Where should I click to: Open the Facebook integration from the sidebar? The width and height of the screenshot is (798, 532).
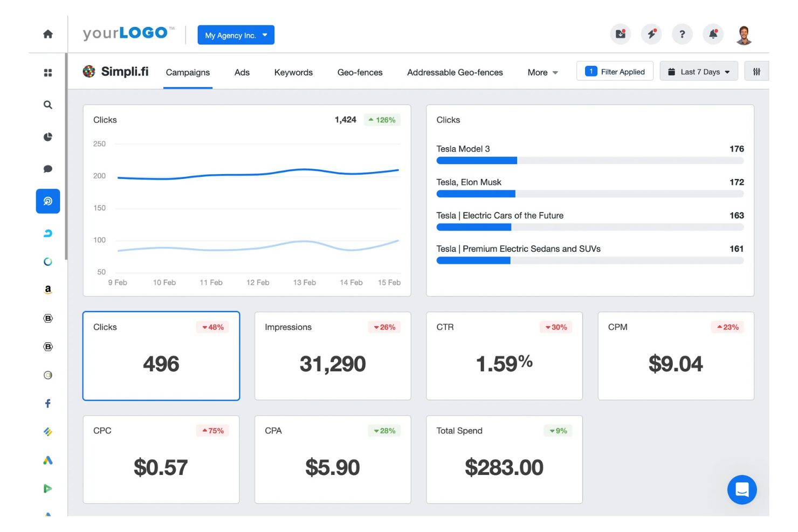click(x=47, y=403)
